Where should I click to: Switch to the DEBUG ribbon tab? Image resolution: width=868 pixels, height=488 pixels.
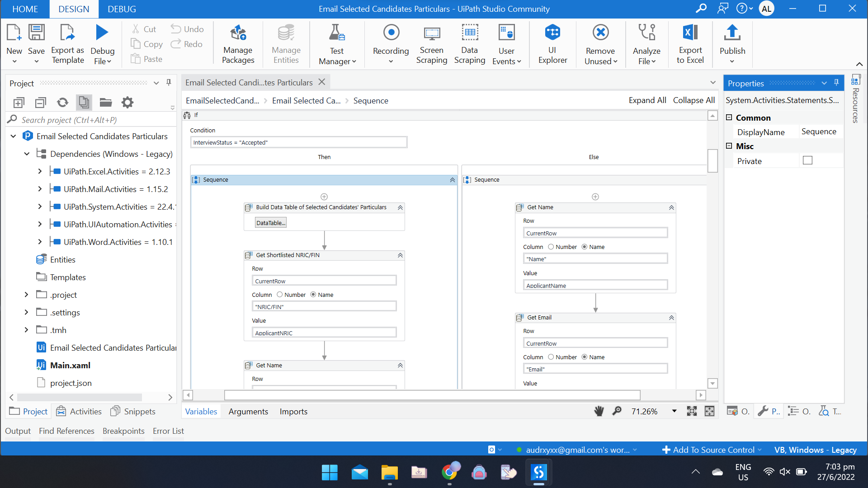point(121,9)
